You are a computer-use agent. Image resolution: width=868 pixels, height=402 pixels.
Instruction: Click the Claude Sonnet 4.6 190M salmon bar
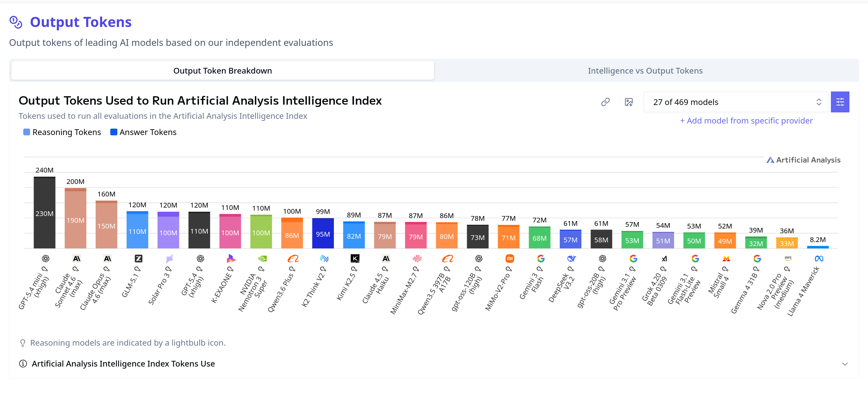point(75,220)
